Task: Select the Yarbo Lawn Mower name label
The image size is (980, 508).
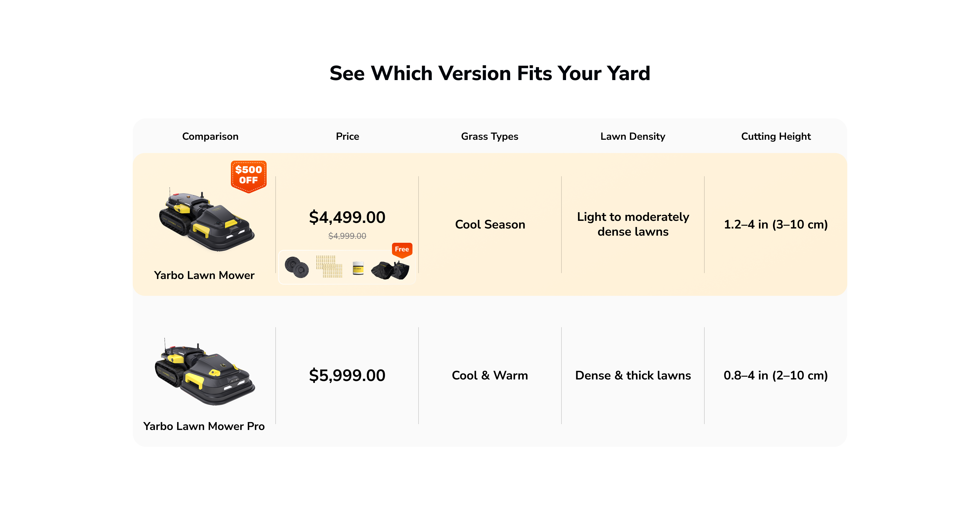Action: [204, 275]
